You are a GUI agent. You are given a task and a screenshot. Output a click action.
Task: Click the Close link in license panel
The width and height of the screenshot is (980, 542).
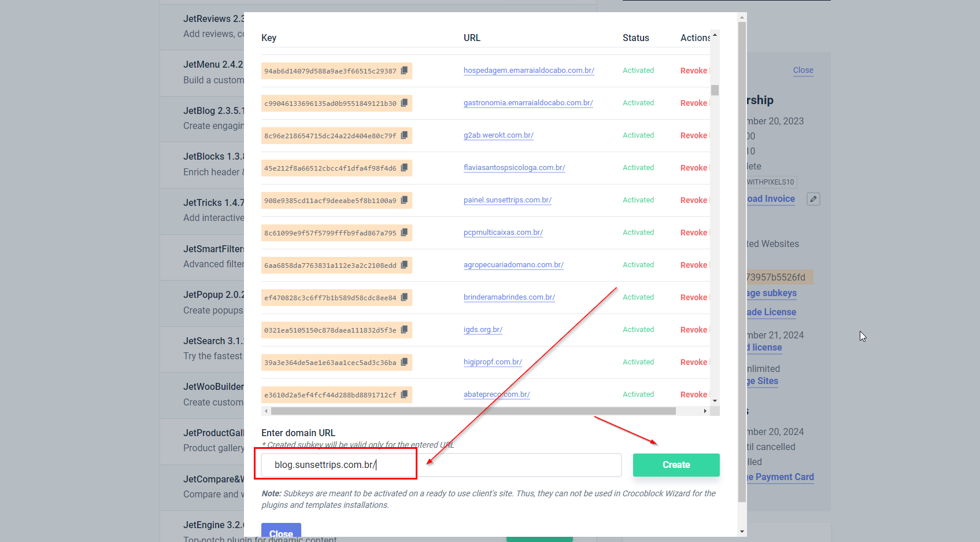tap(803, 70)
